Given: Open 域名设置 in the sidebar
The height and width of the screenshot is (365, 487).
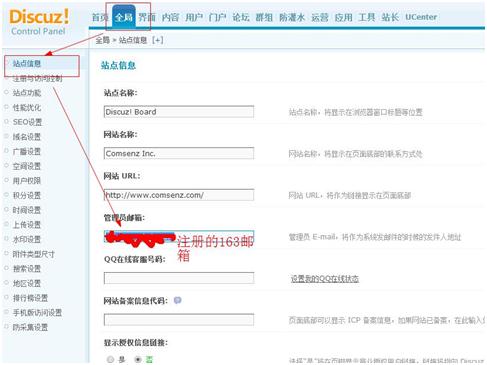Looking at the screenshot, I should click(27, 137).
